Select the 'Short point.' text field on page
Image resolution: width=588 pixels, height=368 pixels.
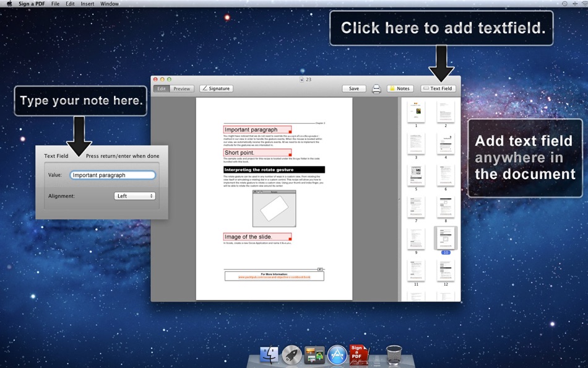(x=257, y=152)
